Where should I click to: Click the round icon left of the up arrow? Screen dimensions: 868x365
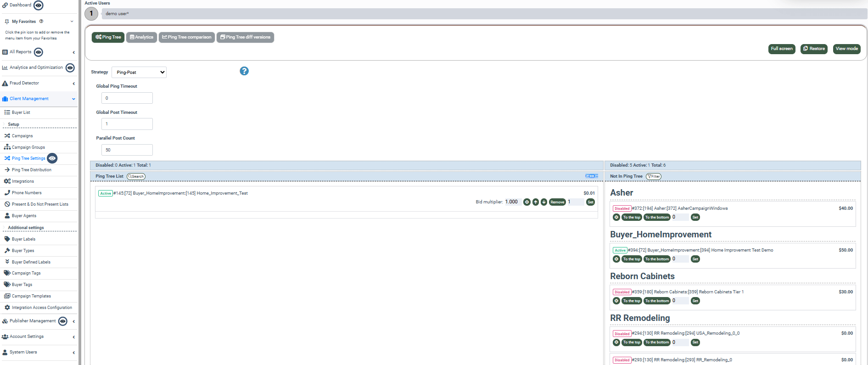527,202
